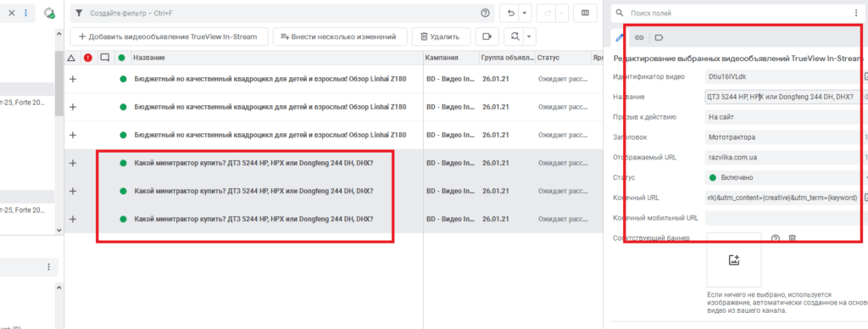
Task: Click the Идентификатор видео field
Action: (784, 76)
